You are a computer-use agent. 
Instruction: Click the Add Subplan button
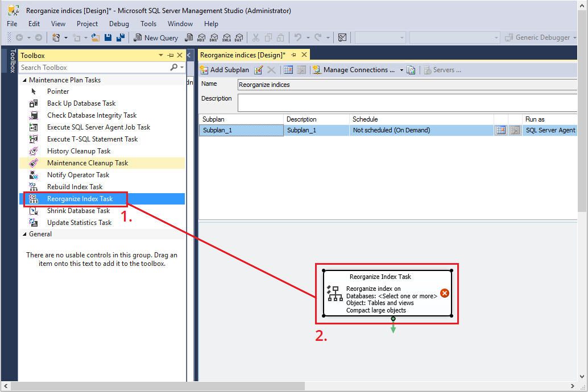225,70
